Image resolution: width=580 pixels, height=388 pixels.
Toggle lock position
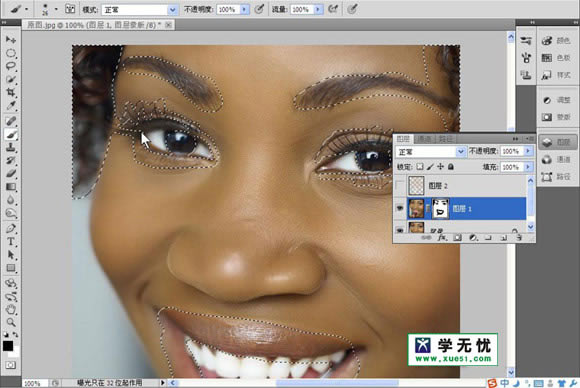pyautogui.click(x=441, y=167)
